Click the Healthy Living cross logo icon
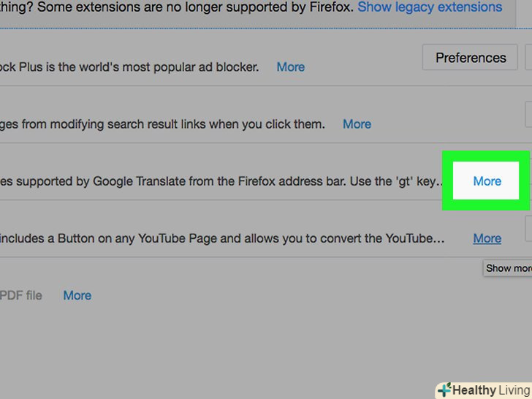The image size is (532, 399). 444,390
